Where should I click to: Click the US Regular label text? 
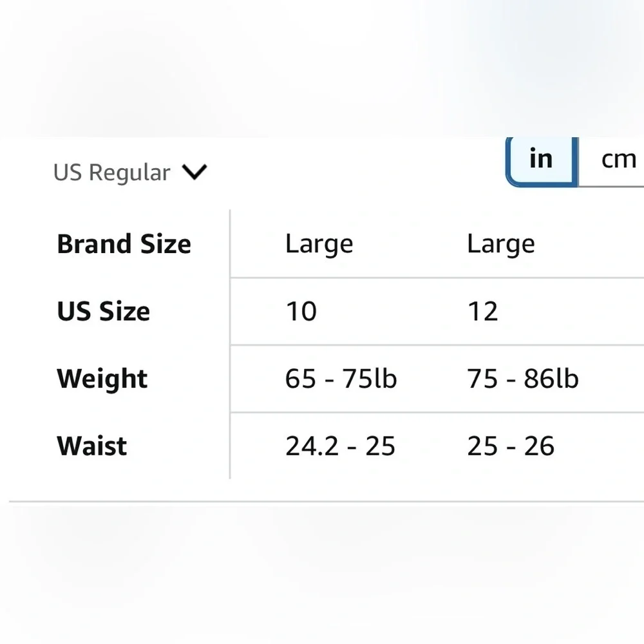[x=111, y=173]
